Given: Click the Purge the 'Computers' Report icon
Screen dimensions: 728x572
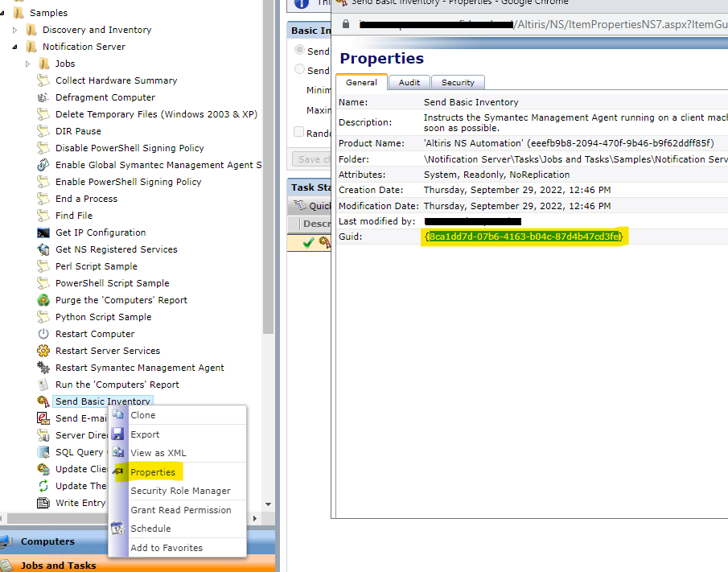Looking at the screenshot, I should [43, 300].
